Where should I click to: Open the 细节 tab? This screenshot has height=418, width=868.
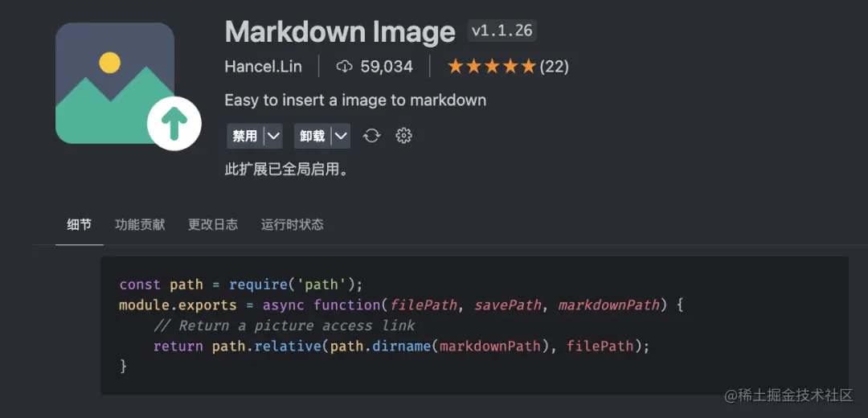79,224
